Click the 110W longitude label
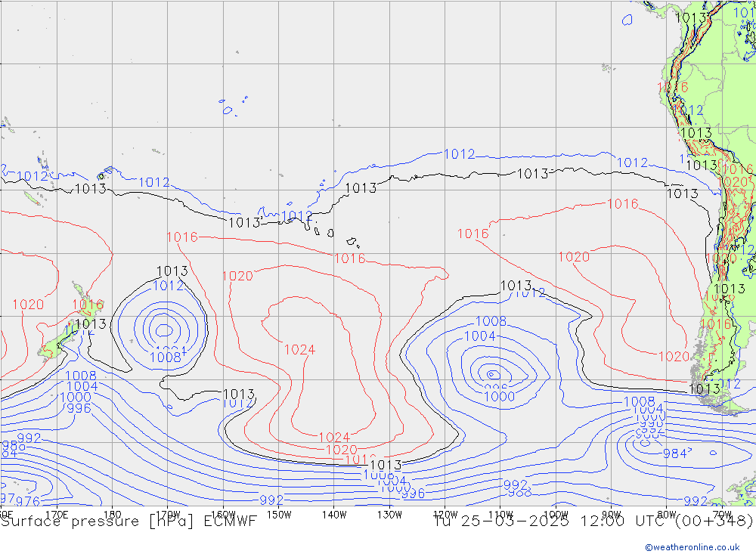This screenshot has width=756, height=554. coord(500,515)
